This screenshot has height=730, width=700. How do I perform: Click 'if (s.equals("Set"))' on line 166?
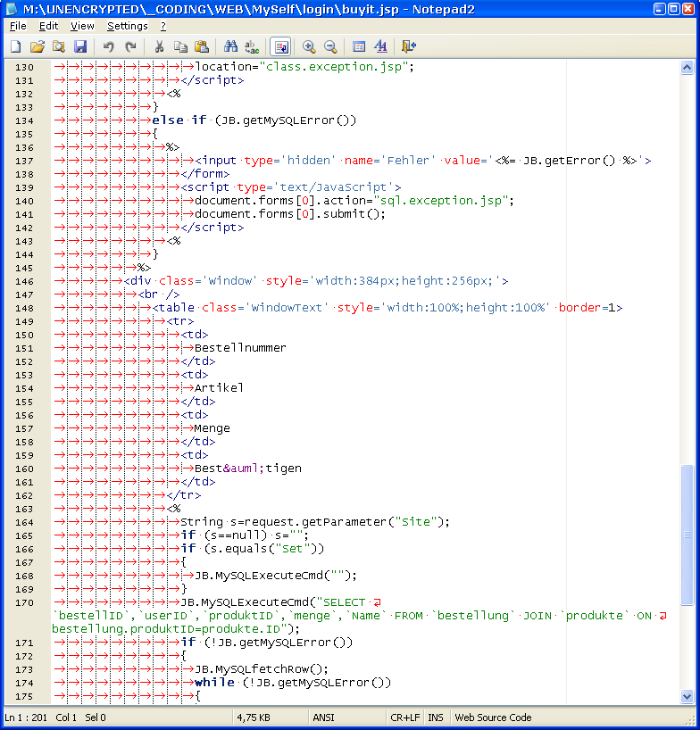(x=252, y=549)
